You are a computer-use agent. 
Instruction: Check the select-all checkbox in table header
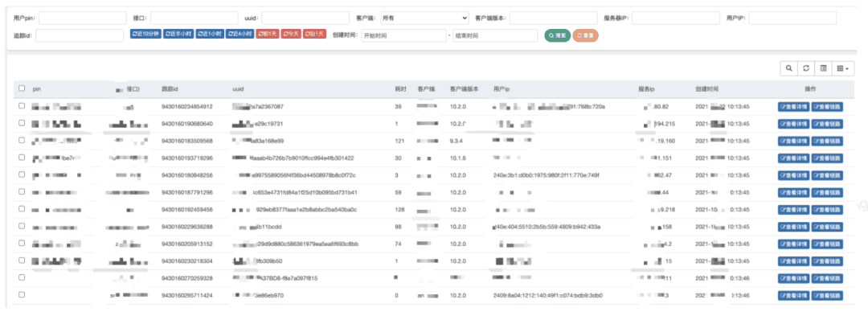click(x=22, y=88)
